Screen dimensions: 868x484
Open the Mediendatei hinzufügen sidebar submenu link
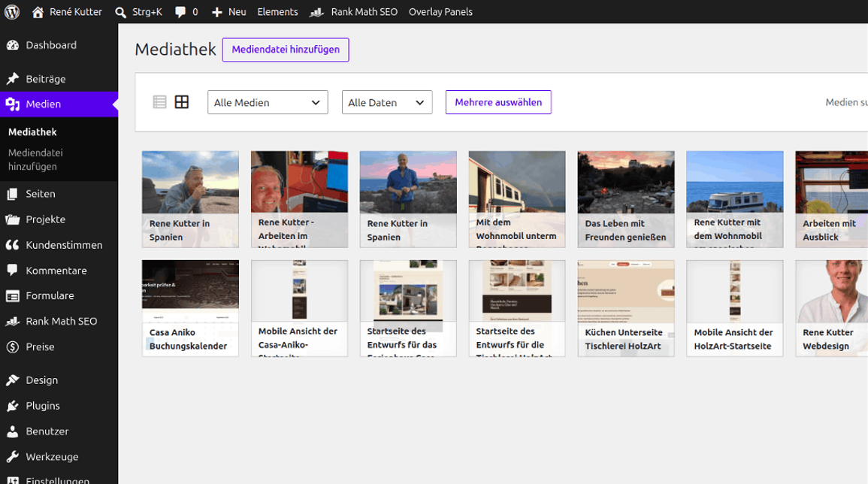coord(35,159)
